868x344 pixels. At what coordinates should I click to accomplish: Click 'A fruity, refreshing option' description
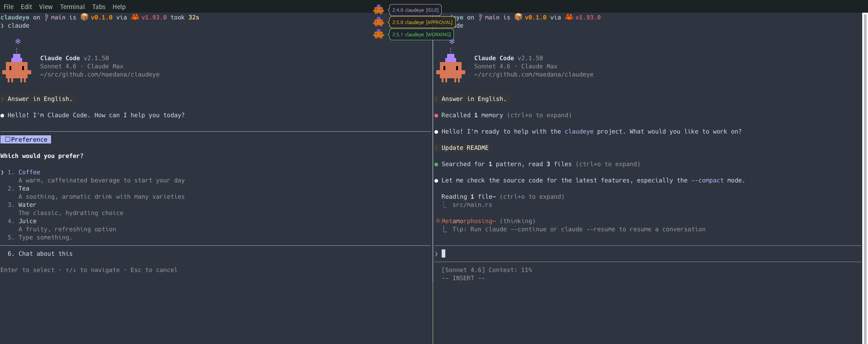point(67,229)
